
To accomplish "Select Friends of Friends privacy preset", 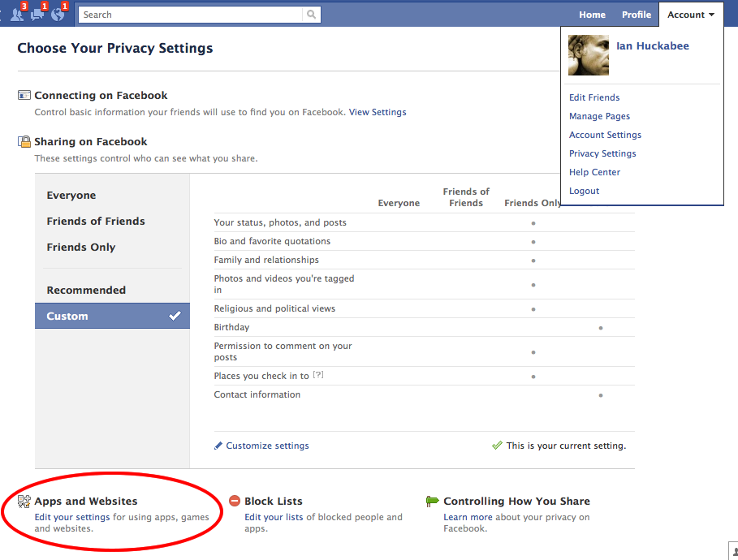I will coord(96,222).
